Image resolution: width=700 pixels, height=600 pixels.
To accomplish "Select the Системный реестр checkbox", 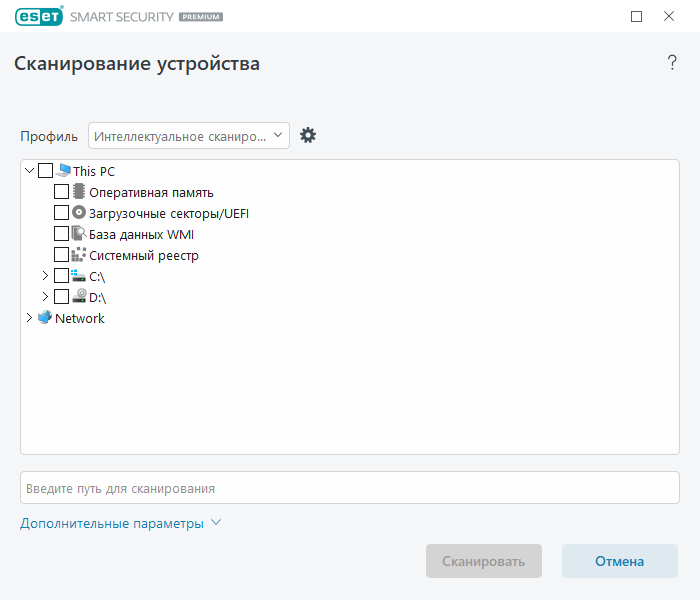I will (62, 254).
